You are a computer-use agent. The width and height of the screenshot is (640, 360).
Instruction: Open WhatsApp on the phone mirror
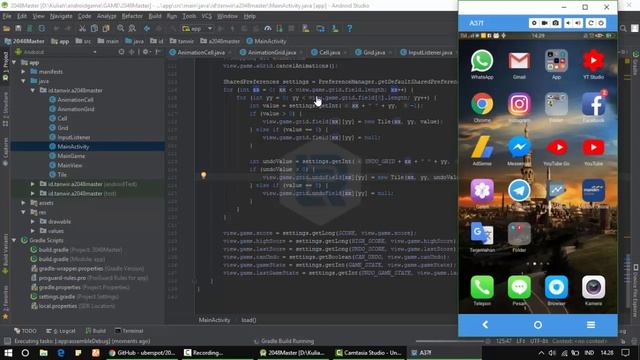coord(482,64)
